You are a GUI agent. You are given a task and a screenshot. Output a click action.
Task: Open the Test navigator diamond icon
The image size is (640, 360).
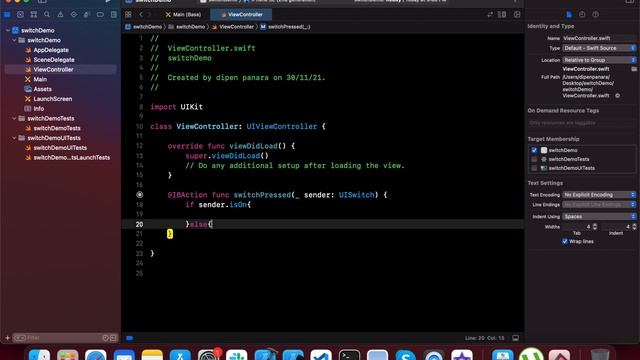(73, 15)
